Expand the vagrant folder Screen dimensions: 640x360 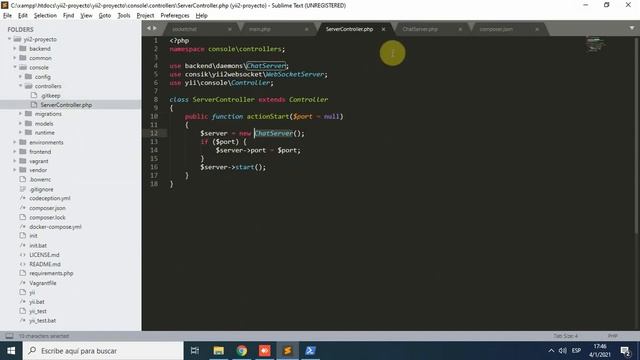pyautogui.click(x=15, y=161)
